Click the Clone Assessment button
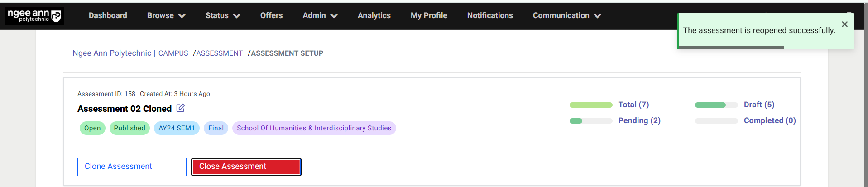868x187 pixels. pos(132,167)
